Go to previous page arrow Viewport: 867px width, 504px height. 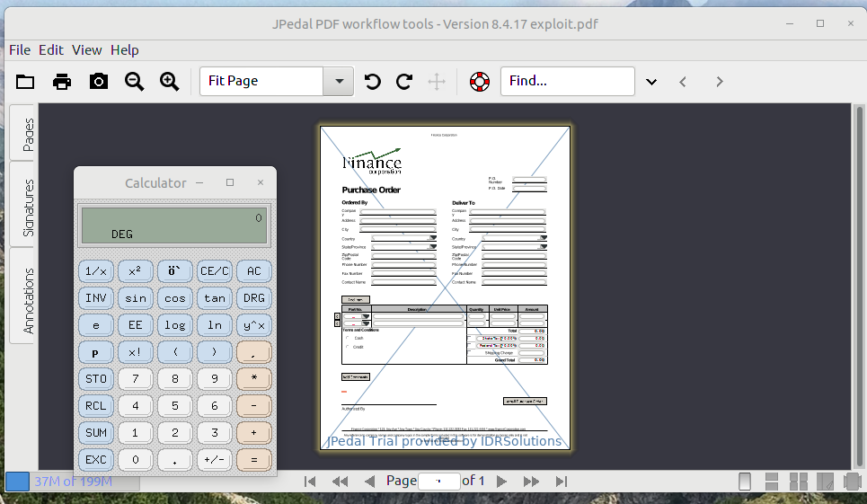(x=370, y=482)
